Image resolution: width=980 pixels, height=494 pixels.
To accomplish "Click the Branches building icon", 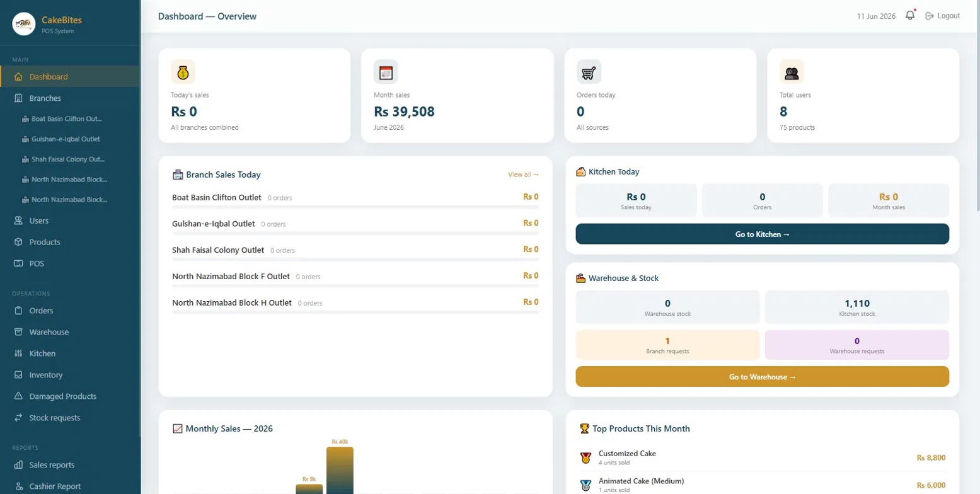I will coord(18,98).
